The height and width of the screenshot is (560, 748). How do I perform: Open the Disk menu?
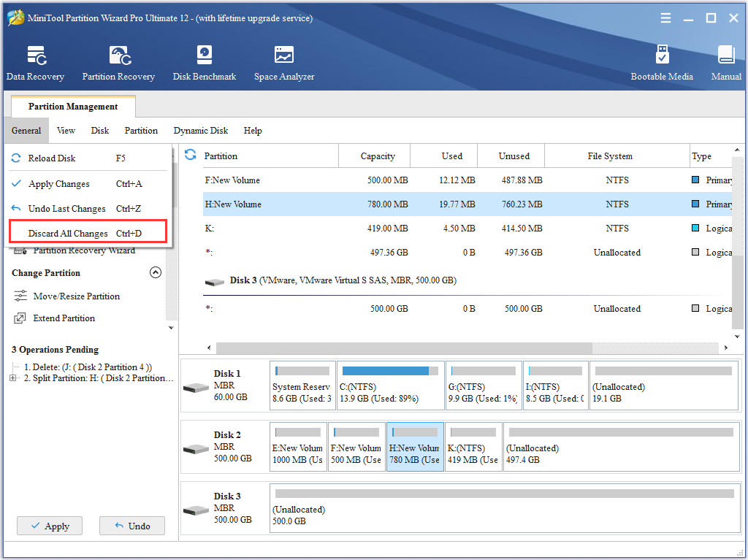pyautogui.click(x=99, y=130)
